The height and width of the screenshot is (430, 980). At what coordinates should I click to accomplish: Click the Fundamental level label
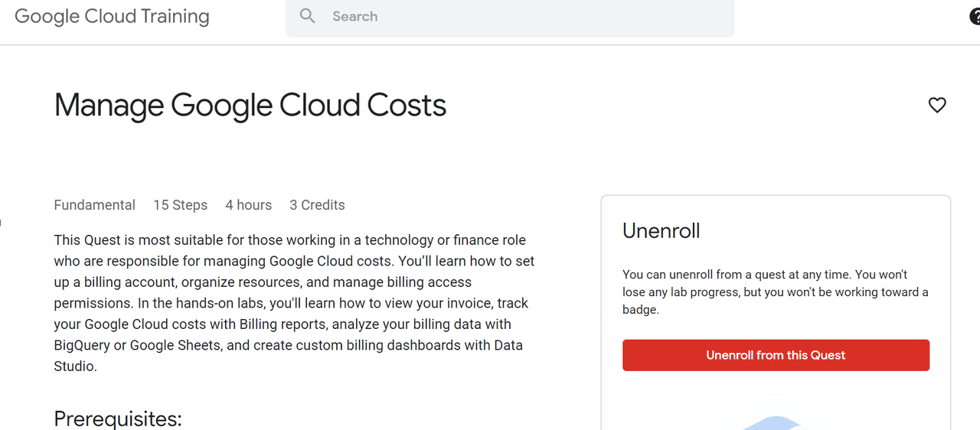95,205
